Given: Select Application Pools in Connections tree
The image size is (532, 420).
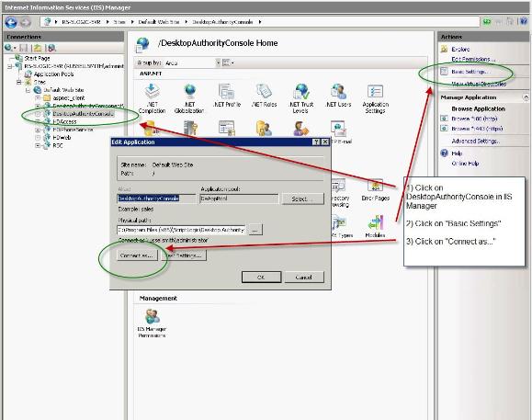Looking at the screenshot, I should [x=53, y=74].
